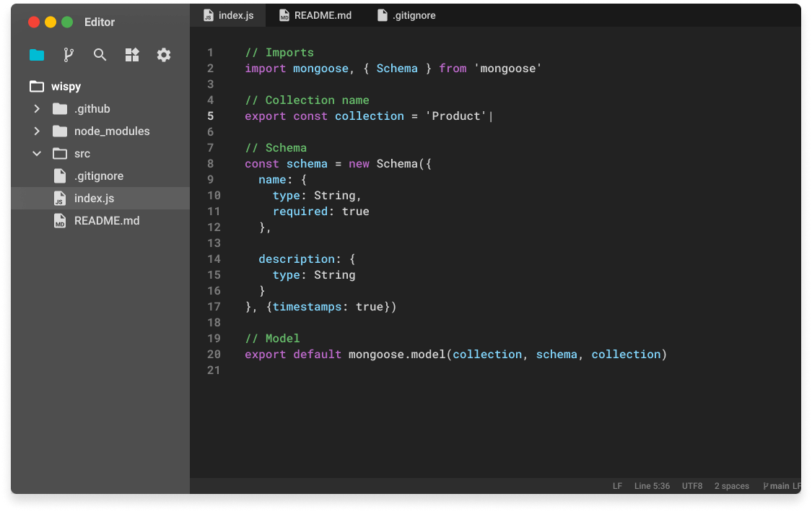Screen dimensions: 812x512
Task: Click line number 1 in gutter
Action: 210,52
